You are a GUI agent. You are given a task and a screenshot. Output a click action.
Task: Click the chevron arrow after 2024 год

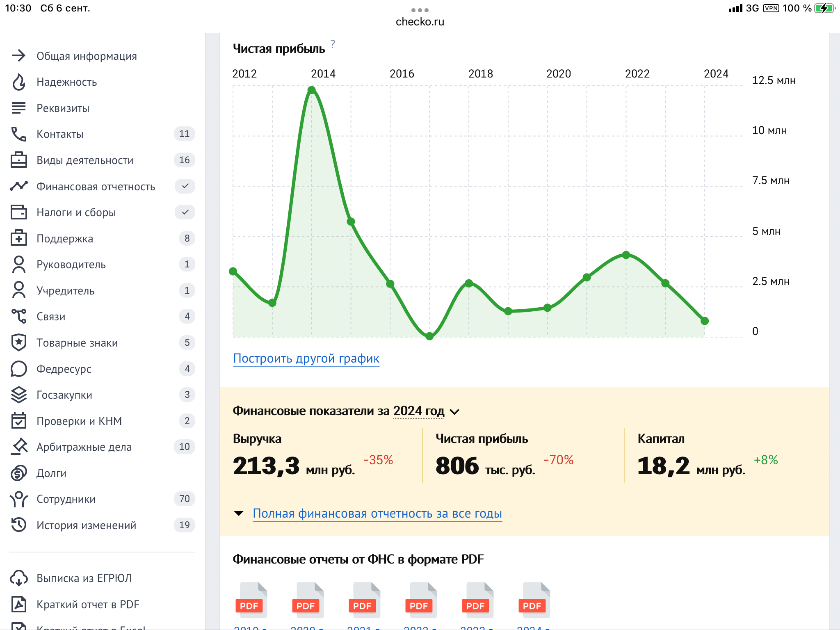454,412
